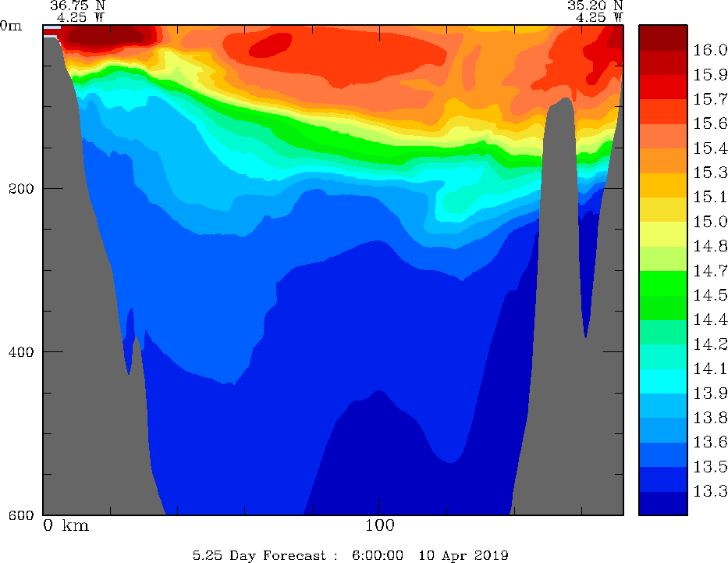Click the "15.3" colorbar value
This screenshot has height=563, width=728.
tap(710, 173)
